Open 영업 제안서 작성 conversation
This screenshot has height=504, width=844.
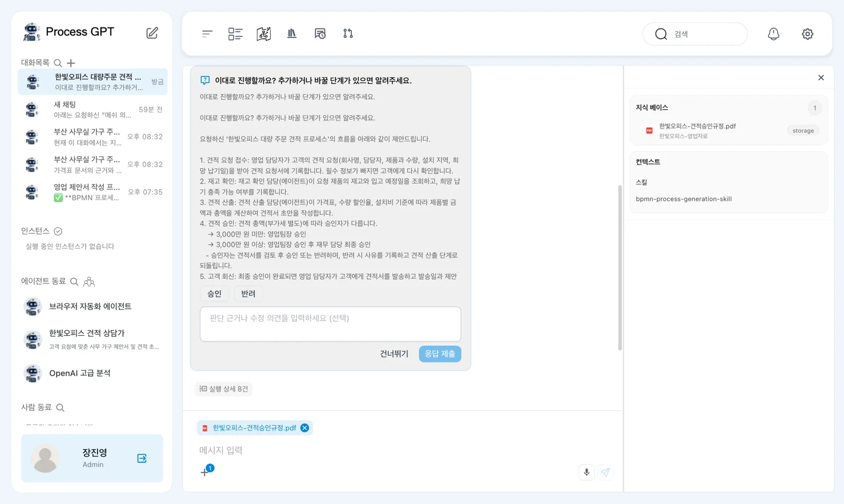[93, 192]
